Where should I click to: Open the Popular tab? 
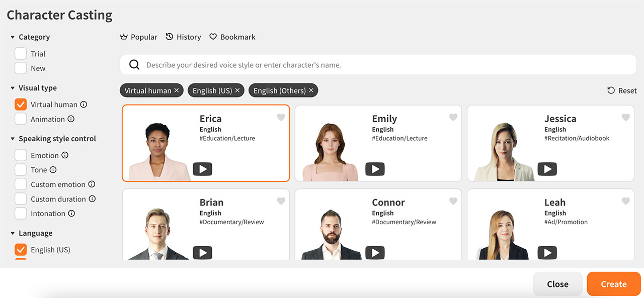138,37
